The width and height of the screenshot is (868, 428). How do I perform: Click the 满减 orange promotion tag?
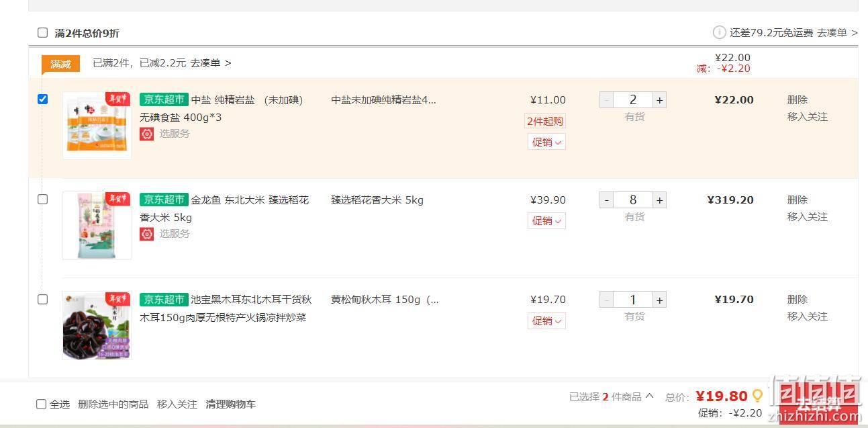(61, 65)
